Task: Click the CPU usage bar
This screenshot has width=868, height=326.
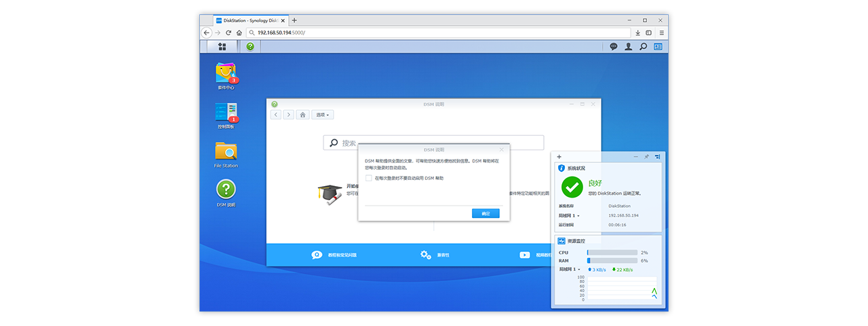Action: click(612, 253)
